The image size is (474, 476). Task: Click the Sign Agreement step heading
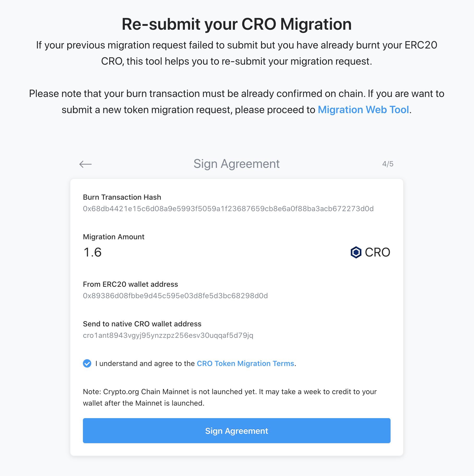(x=236, y=164)
